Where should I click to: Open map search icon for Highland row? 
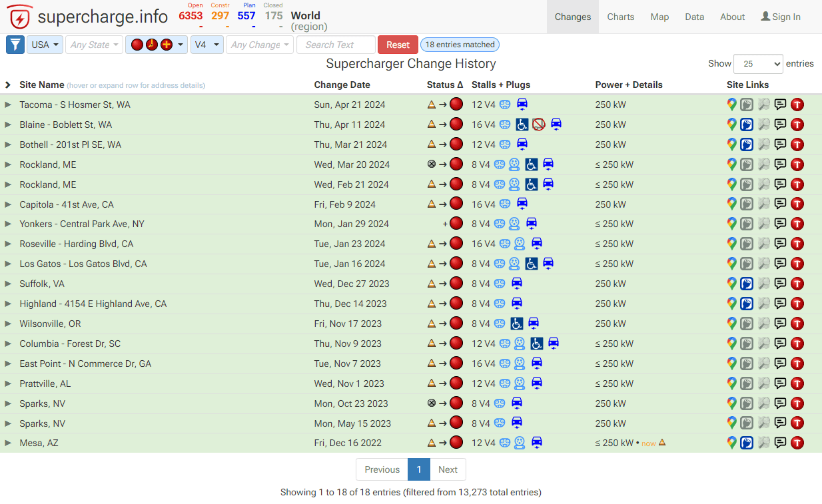click(x=763, y=304)
